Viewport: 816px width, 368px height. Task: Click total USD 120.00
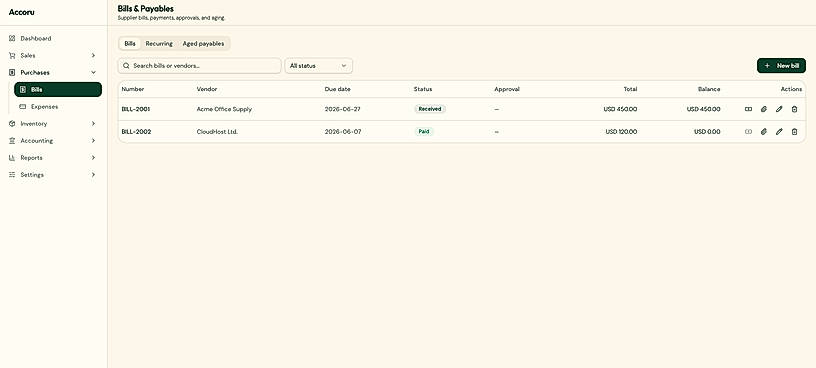(x=621, y=132)
